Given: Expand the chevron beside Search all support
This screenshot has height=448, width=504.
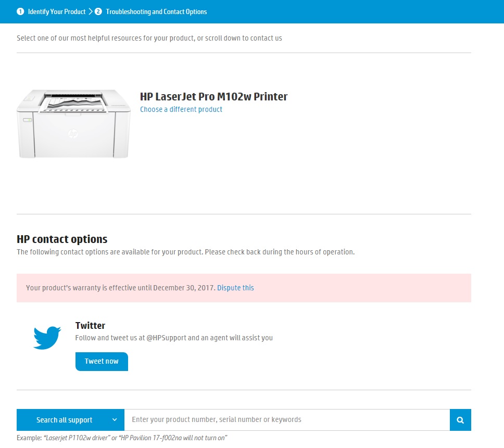Looking at the screenshot, I should click(x=115, y=420).
